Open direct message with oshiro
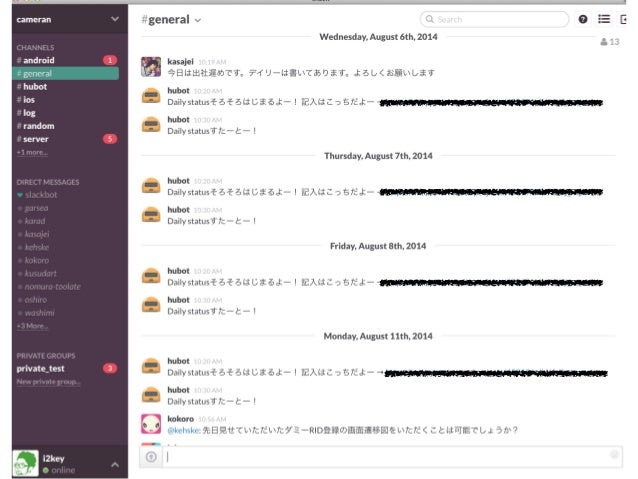638x479 pixels. [35, 300]
